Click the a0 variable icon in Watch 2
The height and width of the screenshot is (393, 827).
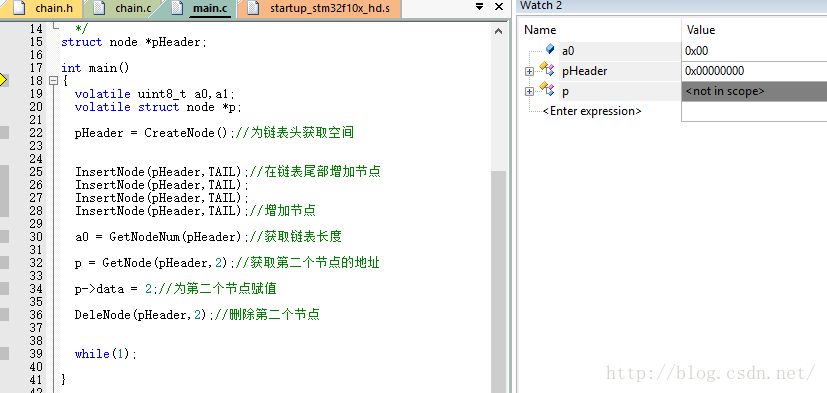point(550,50)
